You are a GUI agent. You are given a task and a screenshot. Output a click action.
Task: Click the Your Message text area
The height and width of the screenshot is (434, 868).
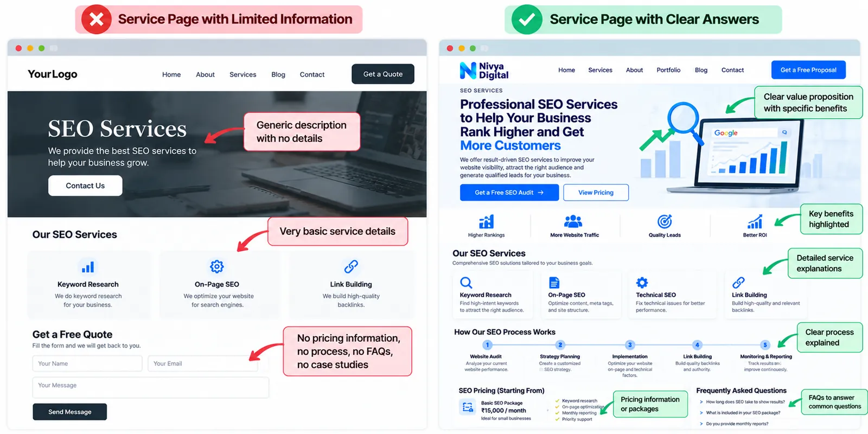(x=151, y=388)
